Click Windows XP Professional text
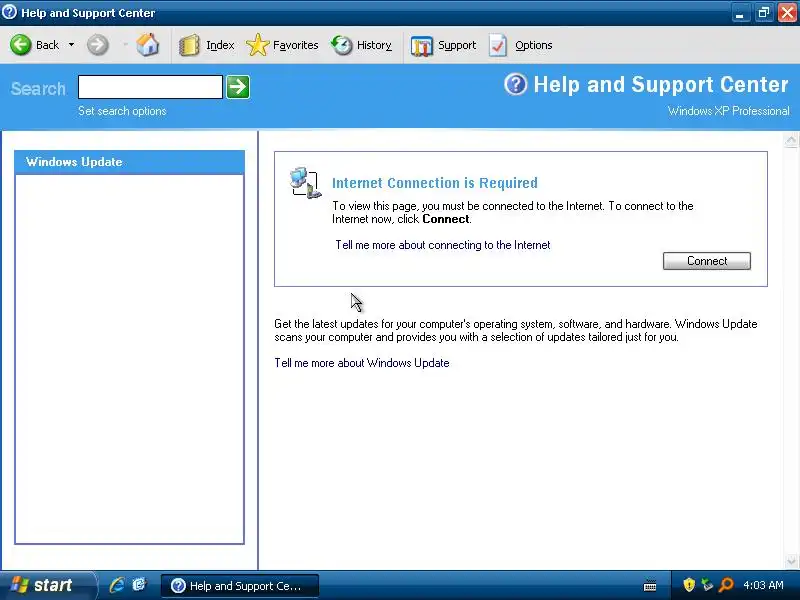Screen dimensions: 800x600 point(729,111)
